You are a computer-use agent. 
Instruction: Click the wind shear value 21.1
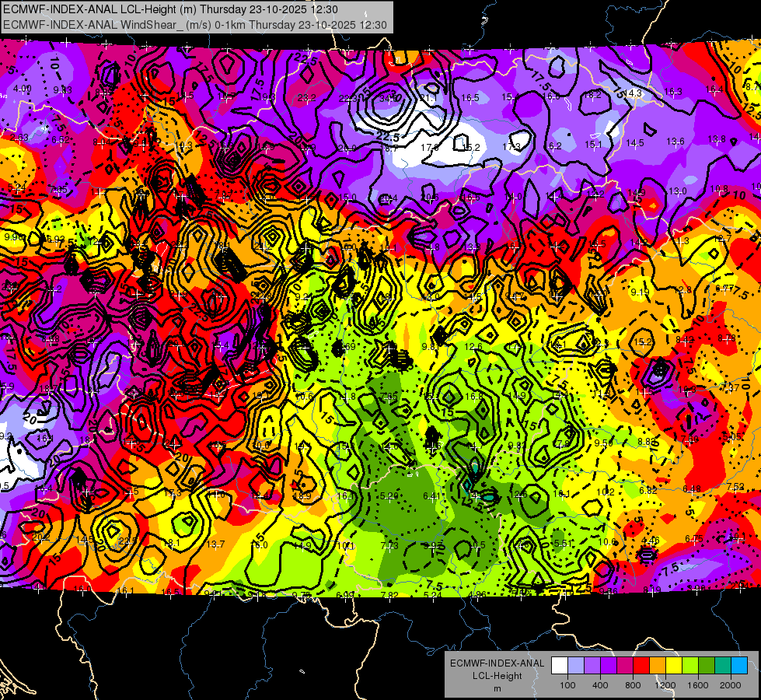pyautogui.click(x=428, y=98)
